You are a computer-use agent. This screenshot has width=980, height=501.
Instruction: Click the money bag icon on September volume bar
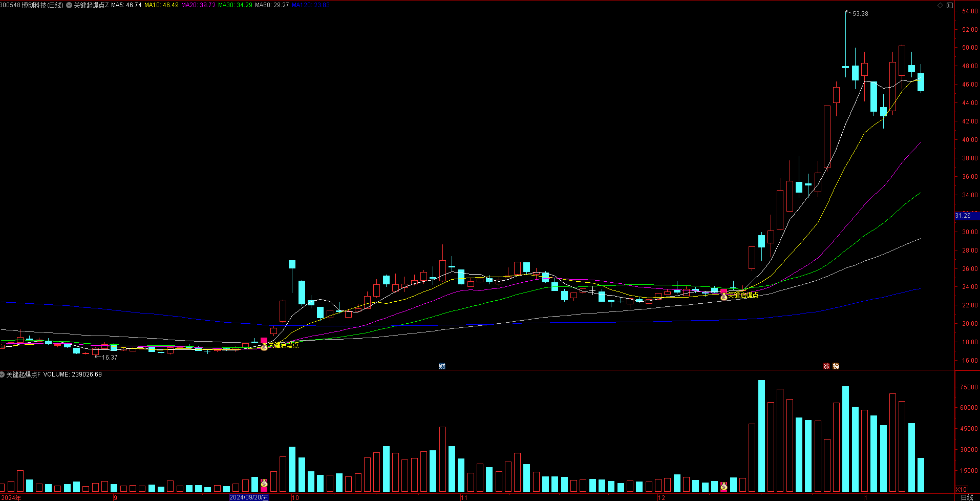(x=264, y=483)
